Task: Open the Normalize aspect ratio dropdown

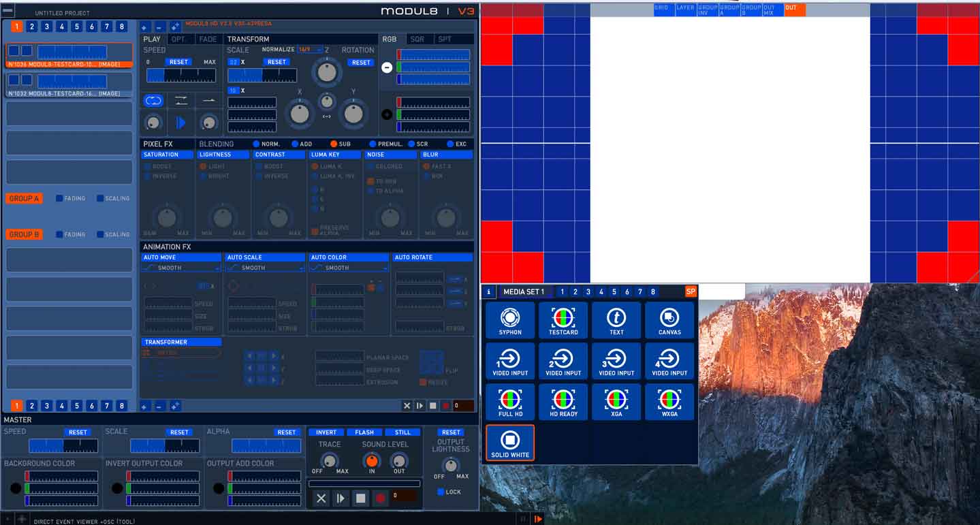Action: (x=310, y=50)
